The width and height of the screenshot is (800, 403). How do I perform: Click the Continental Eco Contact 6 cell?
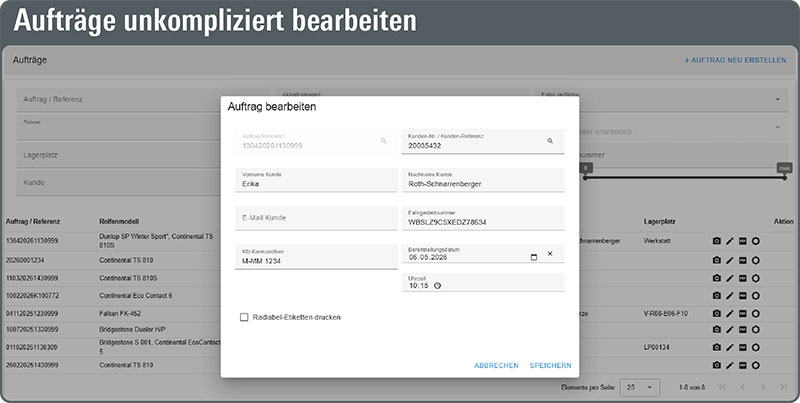click(136, 295)
